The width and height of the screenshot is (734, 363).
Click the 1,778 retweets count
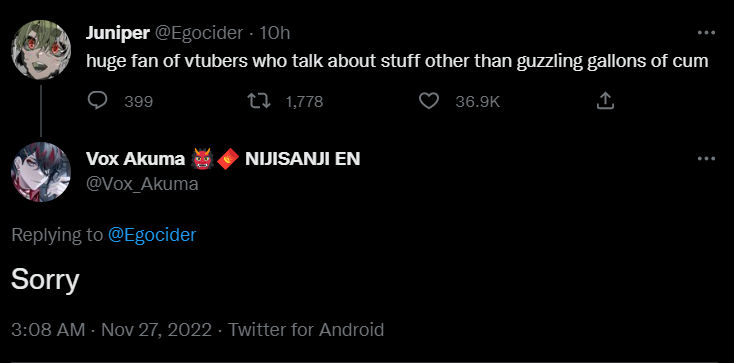(304, 102)
